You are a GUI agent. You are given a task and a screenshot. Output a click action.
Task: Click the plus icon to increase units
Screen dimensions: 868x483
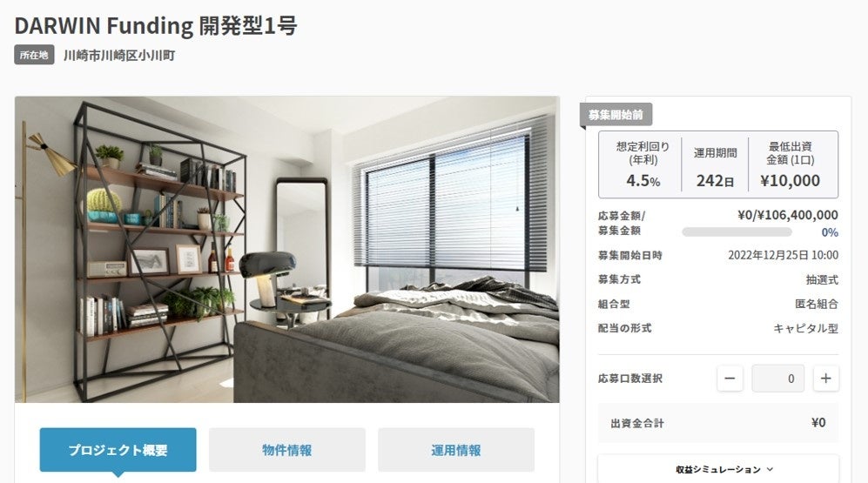pyautogui.click(x=826, y=379)
